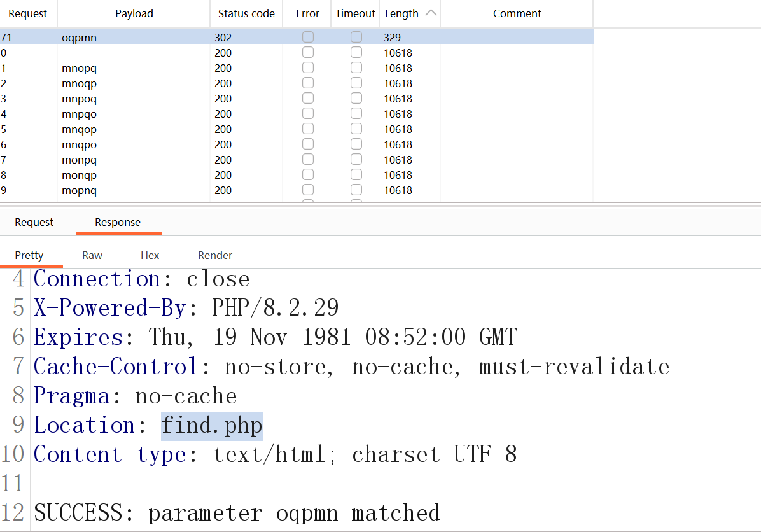Open the Render tab
761x532 pixels.
(215, 255)
